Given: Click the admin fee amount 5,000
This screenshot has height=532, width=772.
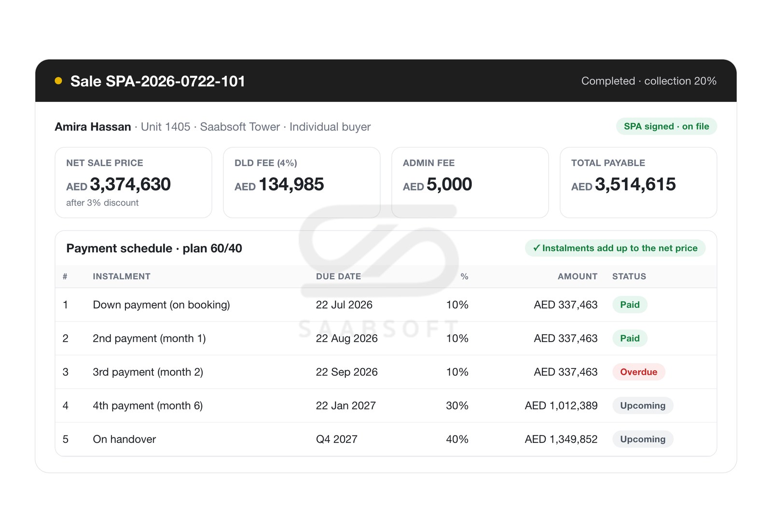Looking at the screenshot, I should pyautogui.click(x=449, y=184).
